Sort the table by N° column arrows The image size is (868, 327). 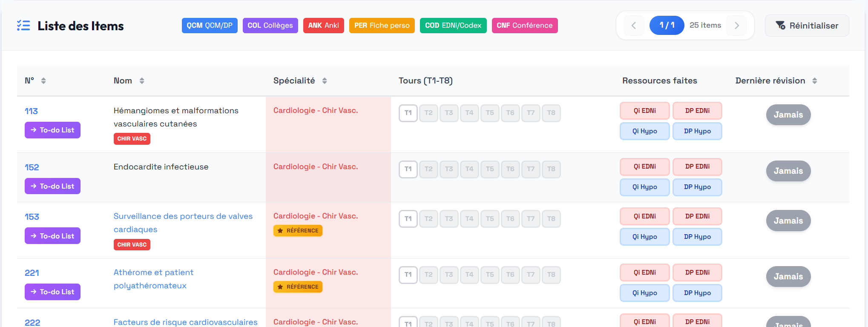43,81
